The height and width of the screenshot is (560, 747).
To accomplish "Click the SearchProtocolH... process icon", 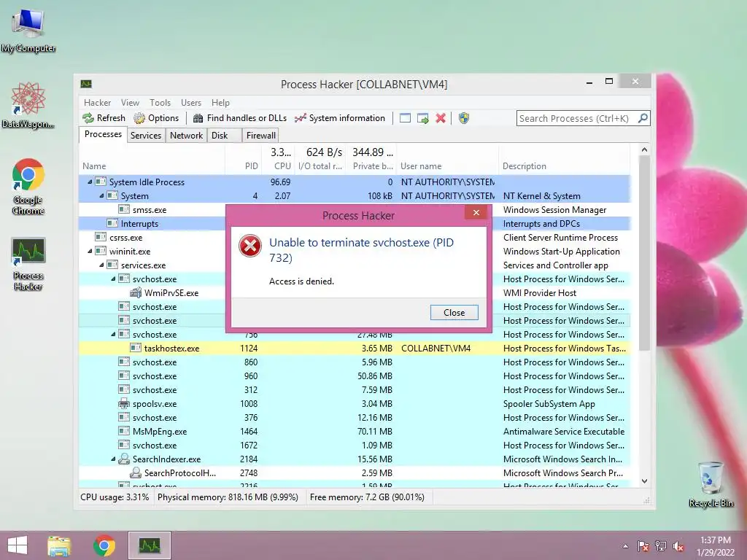I will (136, 472).
